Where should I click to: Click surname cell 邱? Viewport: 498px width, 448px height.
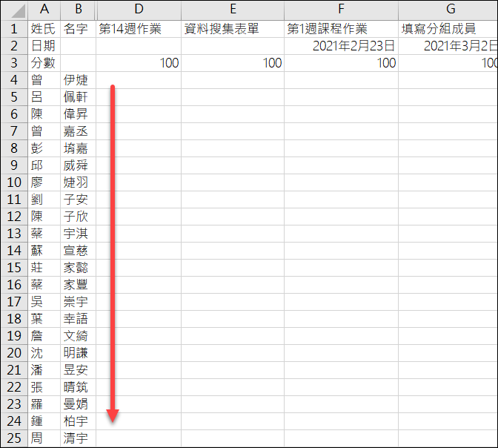pos(44,165)
